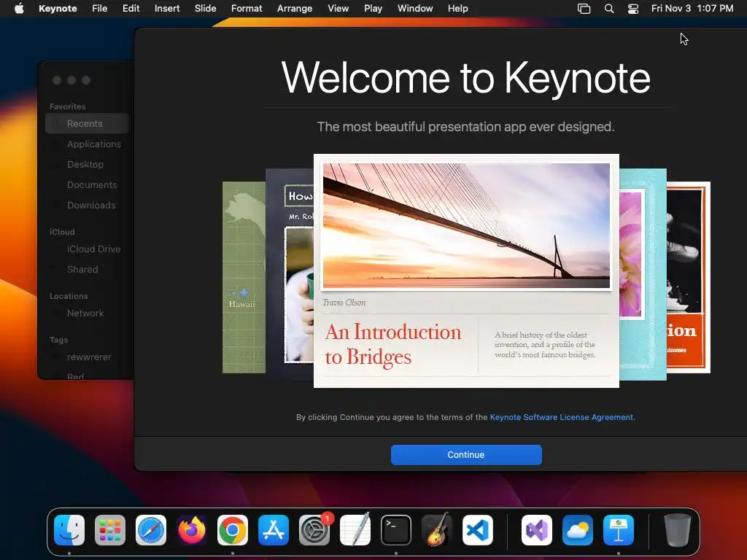The width and height of the screenshot is (747, 560).
Task: Open the Keynote Software License Agreement link
Action: (562, 417)
